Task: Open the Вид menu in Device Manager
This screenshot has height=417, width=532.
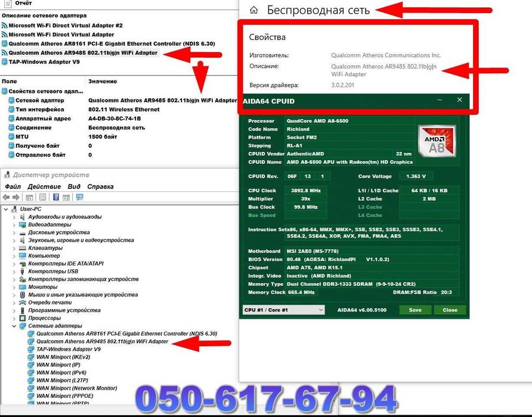Action: [74, 186]
